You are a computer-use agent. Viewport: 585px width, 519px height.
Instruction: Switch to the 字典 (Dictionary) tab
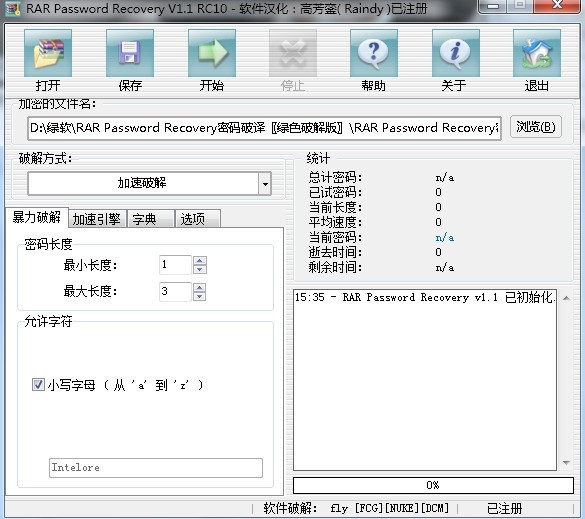pos(151,219)
